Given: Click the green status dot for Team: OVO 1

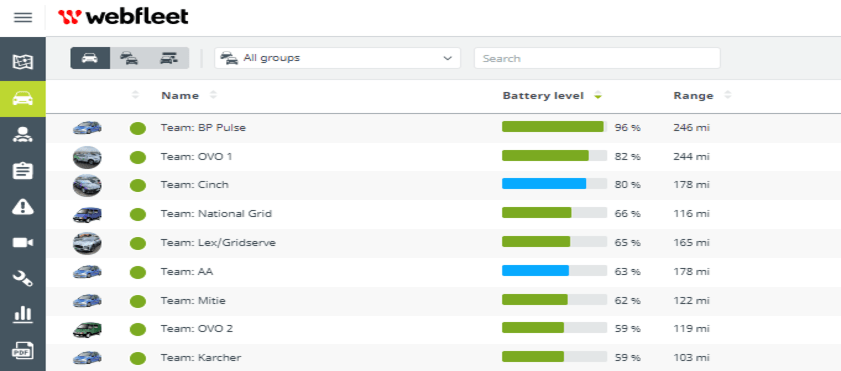Looking at the screenshot, I should pos(138,157).
